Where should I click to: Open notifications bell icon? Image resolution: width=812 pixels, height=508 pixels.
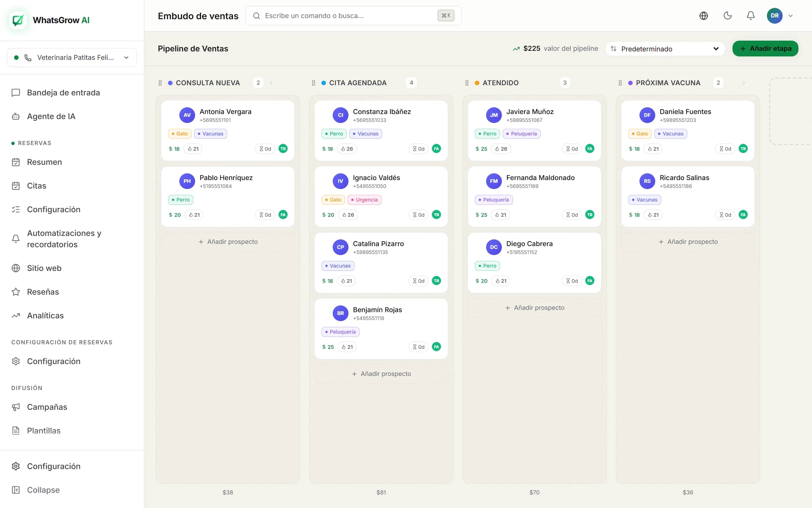[x=751, y=16]
